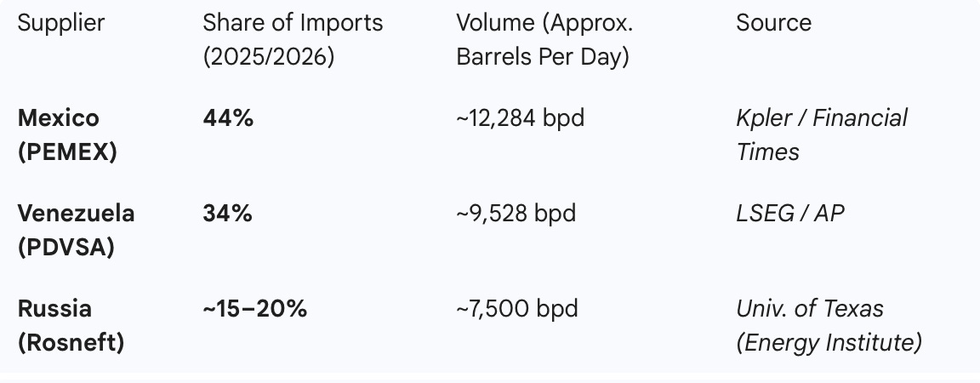Select the Russia (Rosneft) supplier cell

(x=71, y=326)
